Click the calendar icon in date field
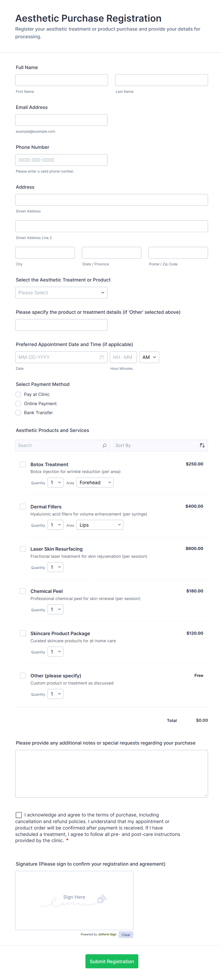 pyautogui.click(x=102, y=357)
